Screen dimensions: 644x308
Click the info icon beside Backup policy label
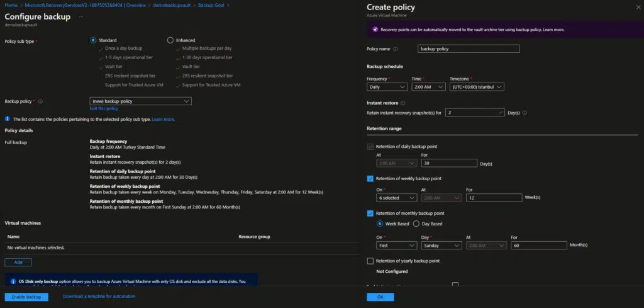(x=40, y=101)
